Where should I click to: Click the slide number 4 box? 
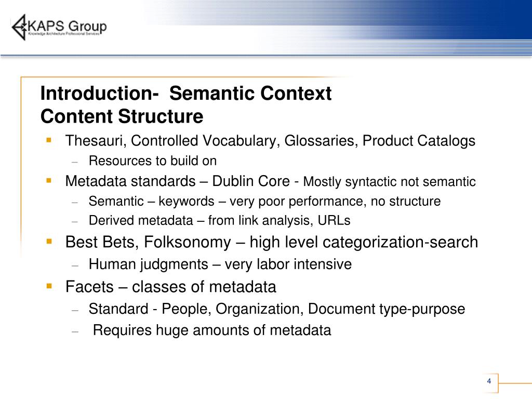point(489,381)
